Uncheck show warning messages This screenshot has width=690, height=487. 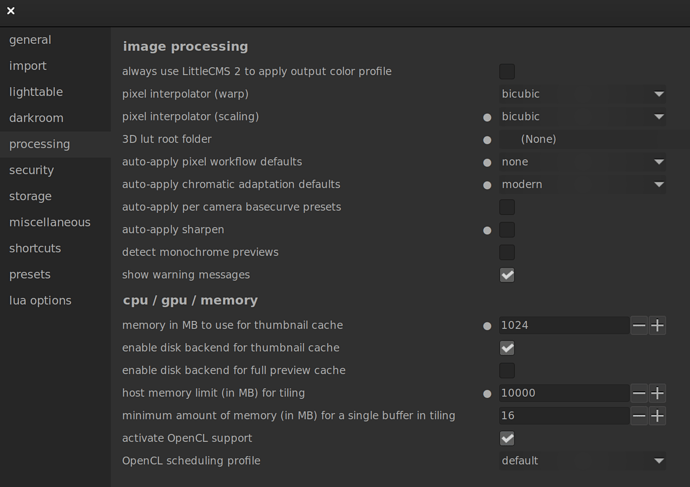pyautogui.click(x=507, y=275)
